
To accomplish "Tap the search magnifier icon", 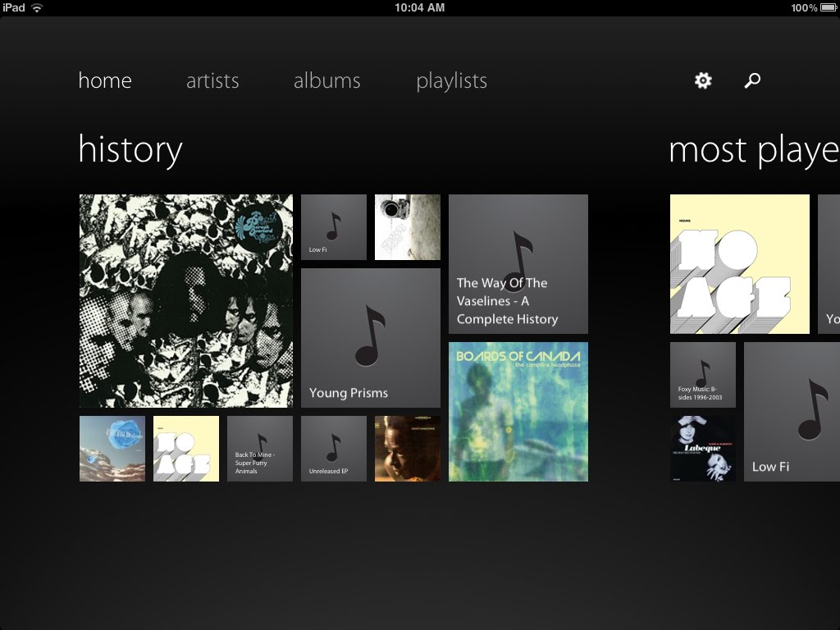I will pyautogui.click(x=752, y=80).
